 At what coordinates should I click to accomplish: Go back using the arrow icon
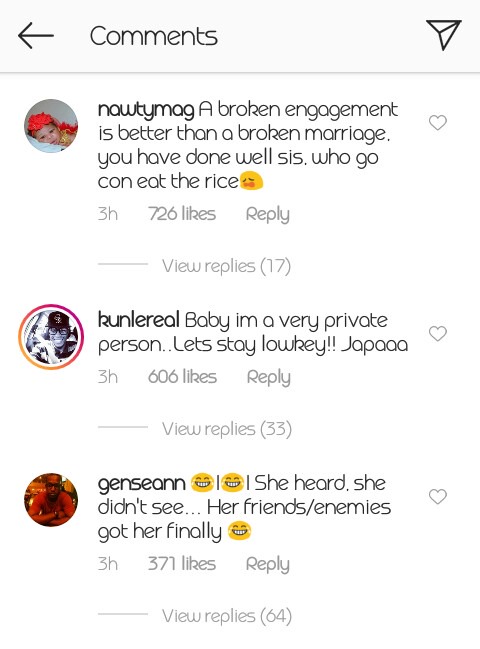point(36,36)
